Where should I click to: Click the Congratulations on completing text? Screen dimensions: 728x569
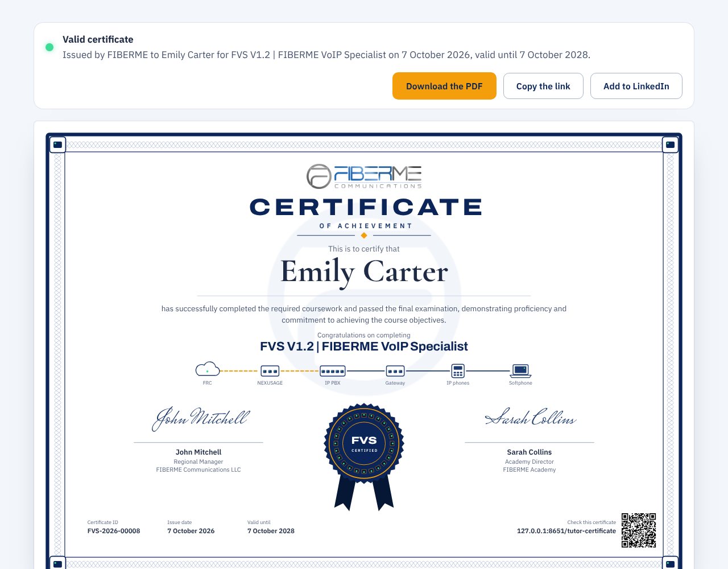[x=364, y=335]
